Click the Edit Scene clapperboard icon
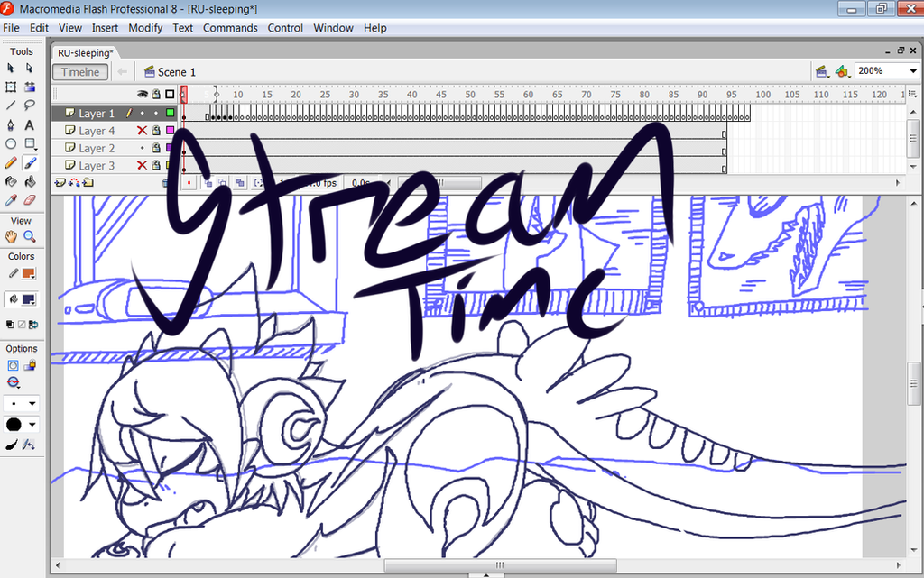The image size is (924, 578). pos(822,72)
